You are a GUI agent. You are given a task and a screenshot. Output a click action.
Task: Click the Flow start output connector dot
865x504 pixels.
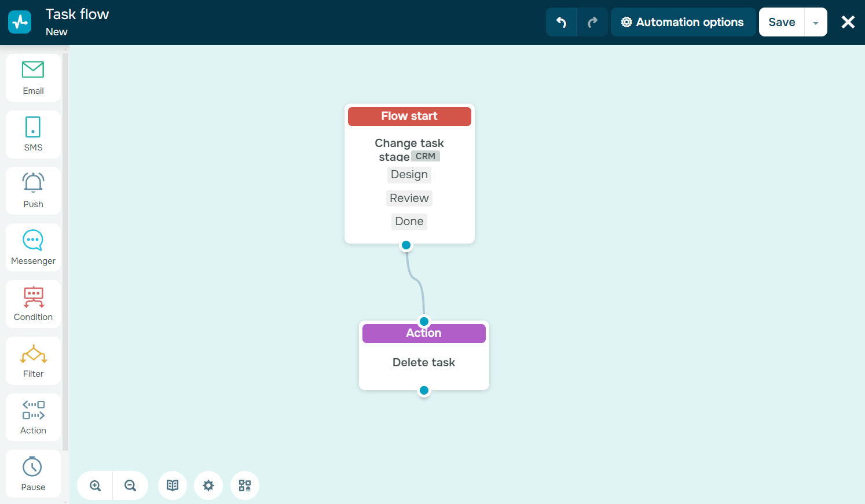pos(406,245)
